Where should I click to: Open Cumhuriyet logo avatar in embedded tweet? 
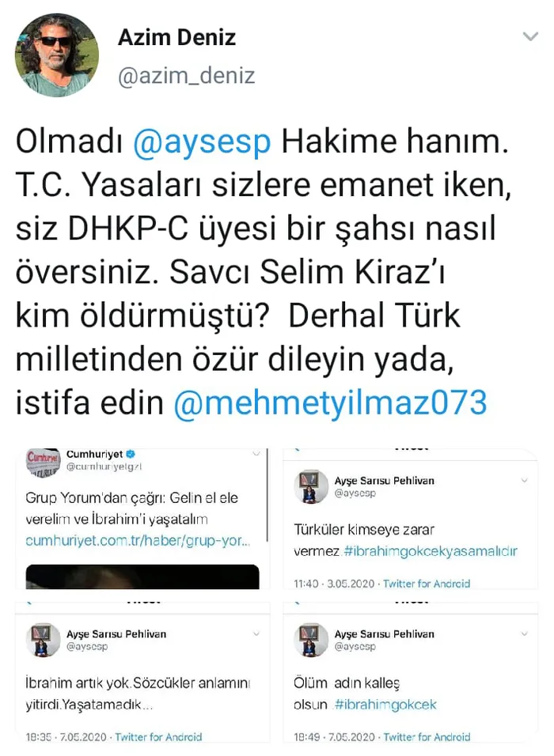(x=43, y=462)
